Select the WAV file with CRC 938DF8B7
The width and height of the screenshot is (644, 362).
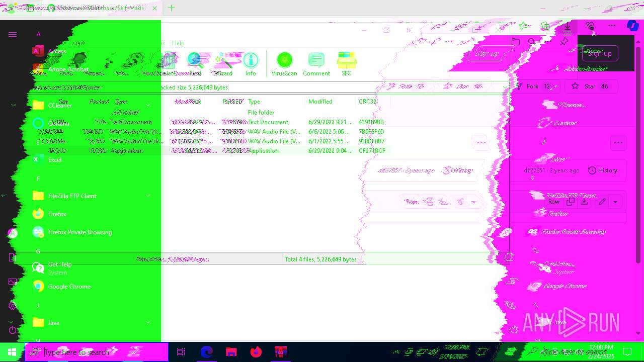275,141
